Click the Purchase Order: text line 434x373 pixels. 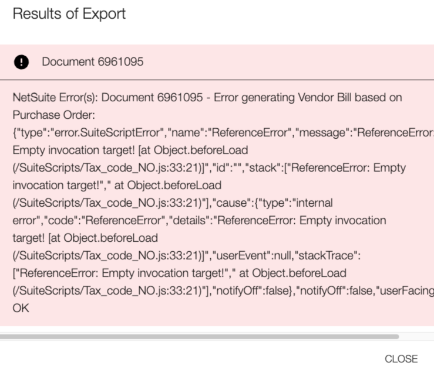(54, 115)
